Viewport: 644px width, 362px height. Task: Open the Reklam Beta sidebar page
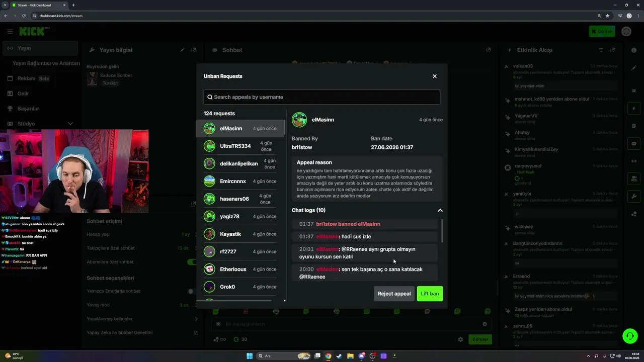tap(40, 78)
